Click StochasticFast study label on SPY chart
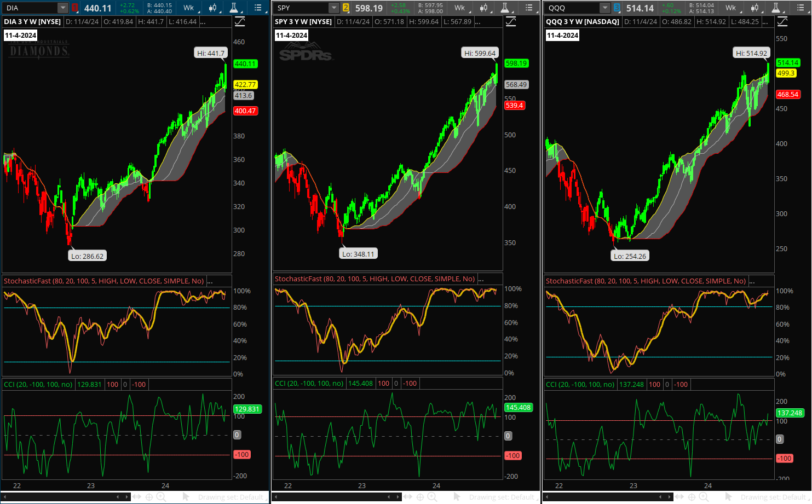 [375, 279]
